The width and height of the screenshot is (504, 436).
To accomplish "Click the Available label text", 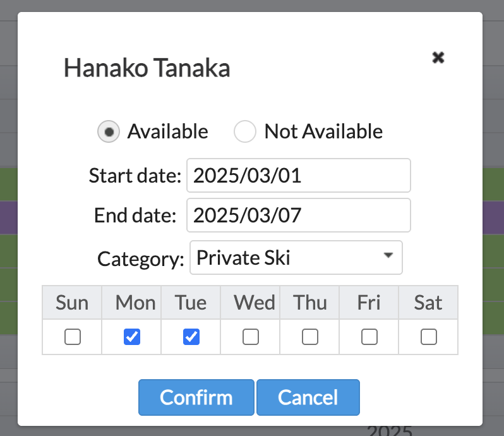I will (x=167, y=131).
